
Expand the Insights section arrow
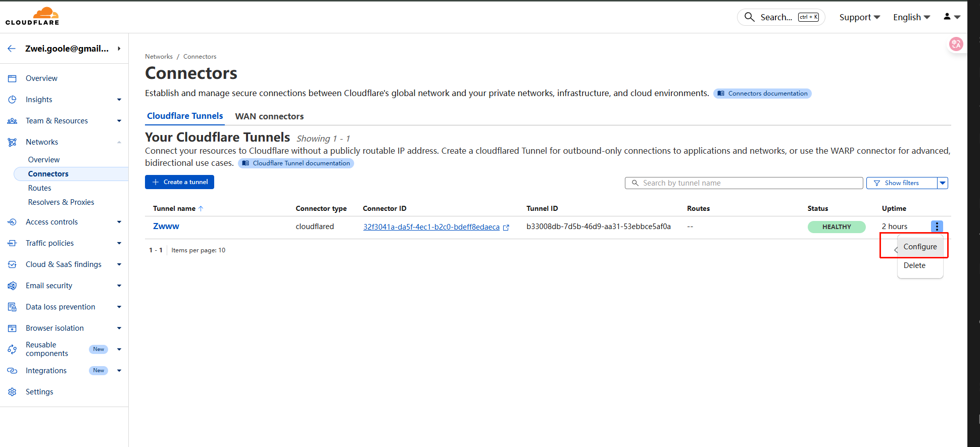[x=119, y=100]
